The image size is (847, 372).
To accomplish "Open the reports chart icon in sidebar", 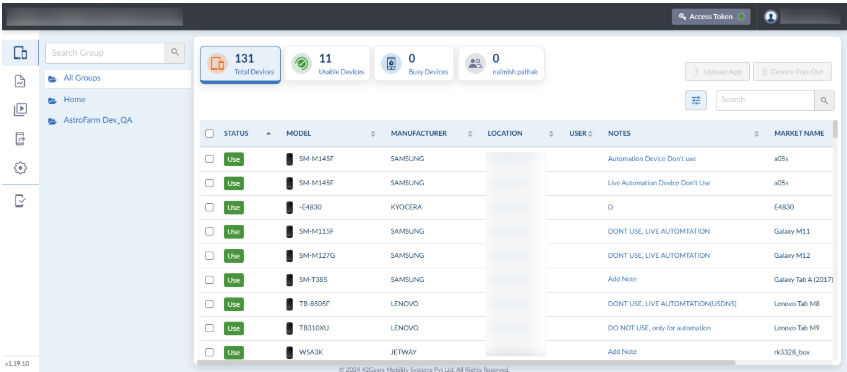I will (x=20, y=82).
